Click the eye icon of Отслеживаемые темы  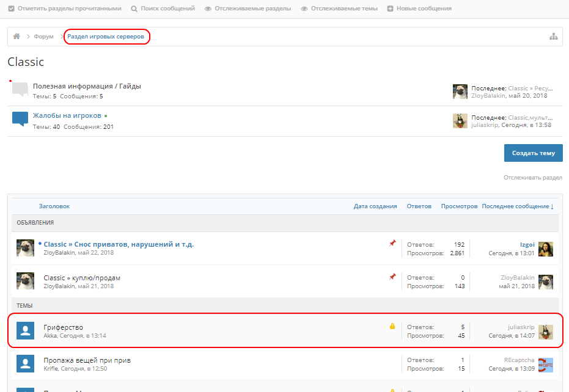pos(304,9)
